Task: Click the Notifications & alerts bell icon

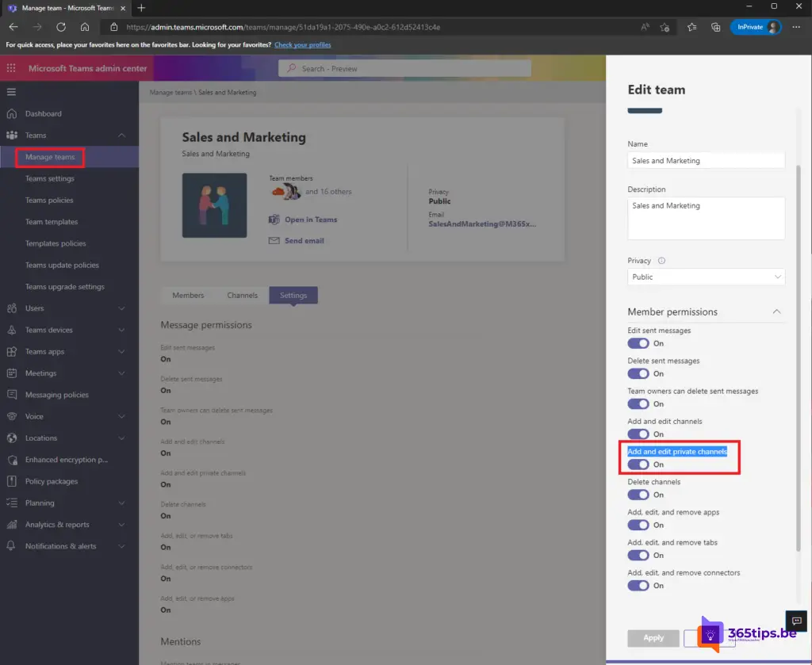Action: tap(11, 546)
